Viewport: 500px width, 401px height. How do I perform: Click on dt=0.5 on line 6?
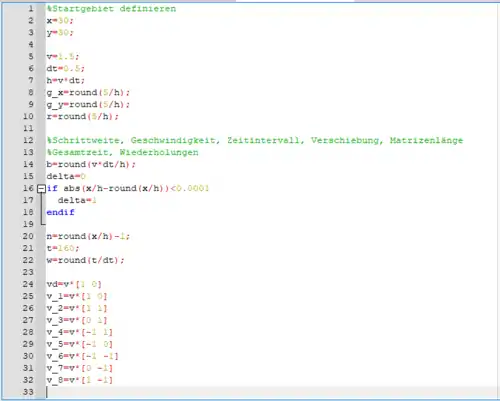(x=65, y=69)
